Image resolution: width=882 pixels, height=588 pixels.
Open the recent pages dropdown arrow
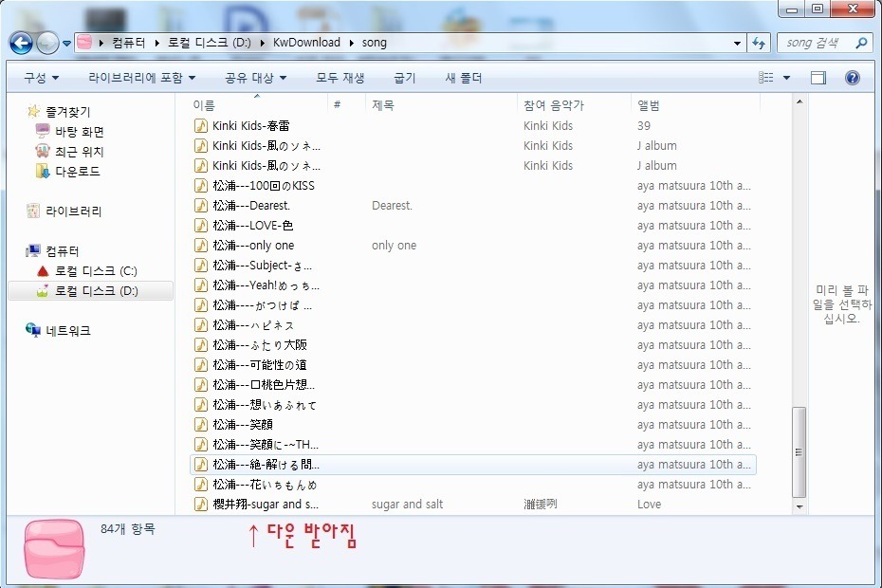66,44
